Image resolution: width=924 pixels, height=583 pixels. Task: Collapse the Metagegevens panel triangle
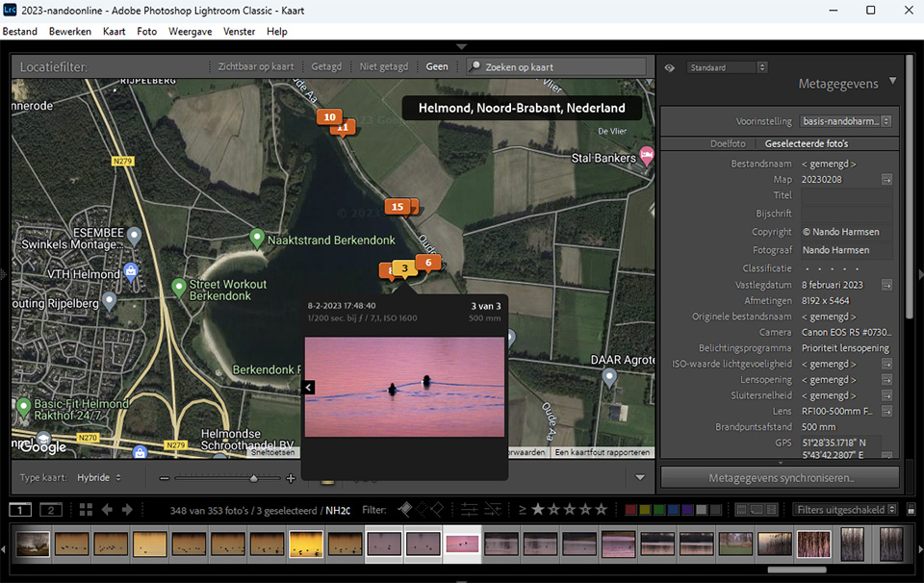click(x=893, y=81)
